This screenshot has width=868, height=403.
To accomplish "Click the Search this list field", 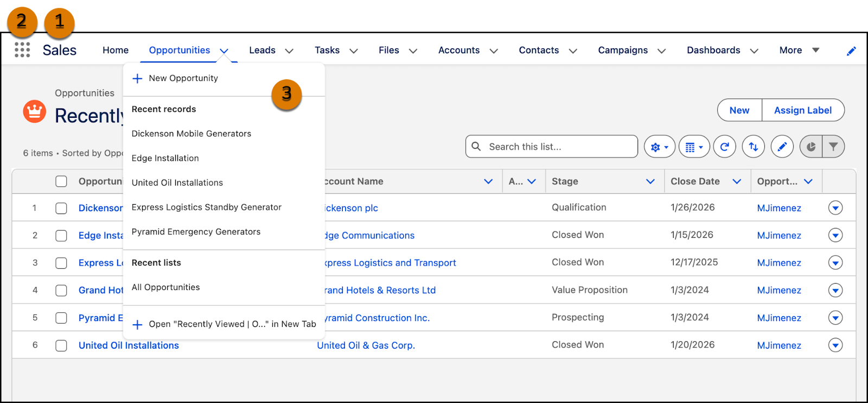I will tap(559, 147).
